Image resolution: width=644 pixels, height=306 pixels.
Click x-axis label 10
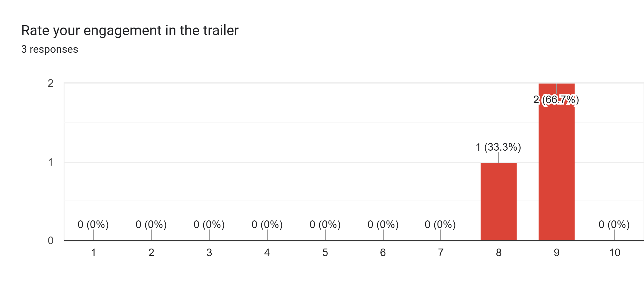click(615, 252)
